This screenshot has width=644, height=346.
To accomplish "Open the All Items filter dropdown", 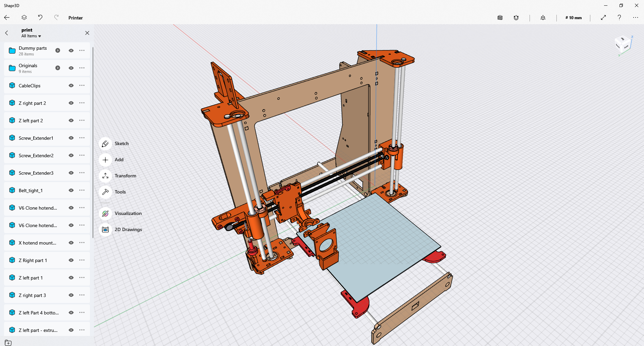I will (x=31, y=36).
